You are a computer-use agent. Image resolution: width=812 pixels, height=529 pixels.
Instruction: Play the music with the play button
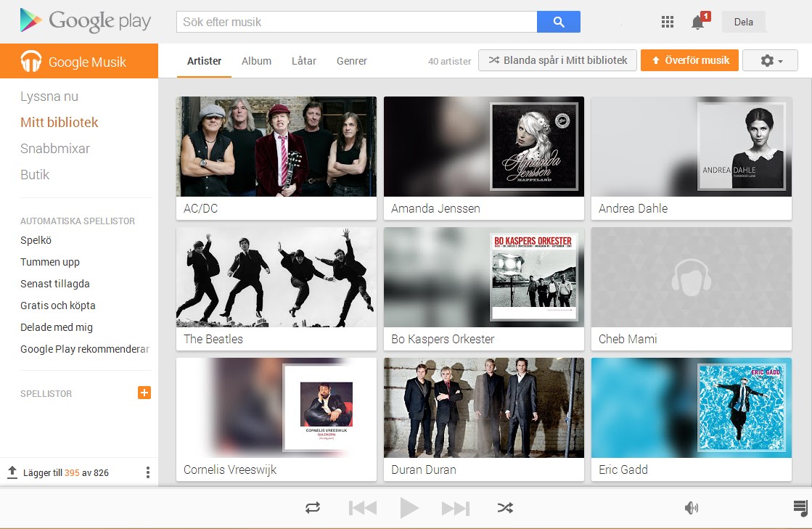point(409,508)
